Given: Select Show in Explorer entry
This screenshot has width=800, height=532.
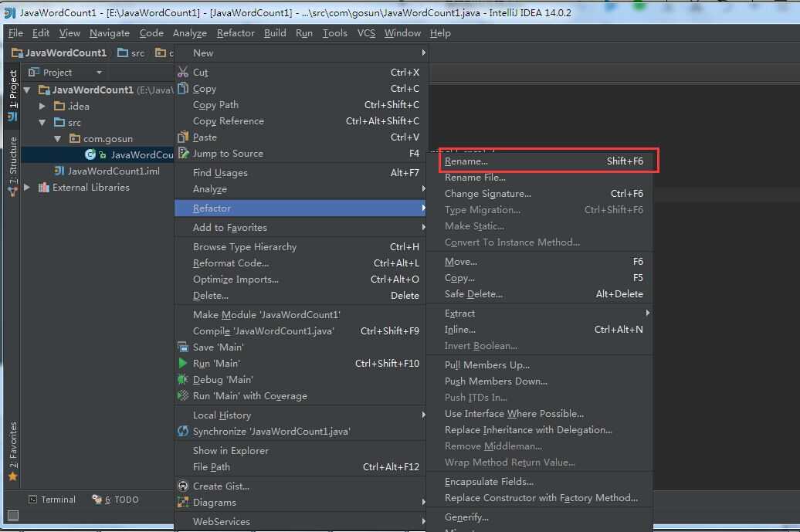Looking at the screenshot, I should 301,450.
